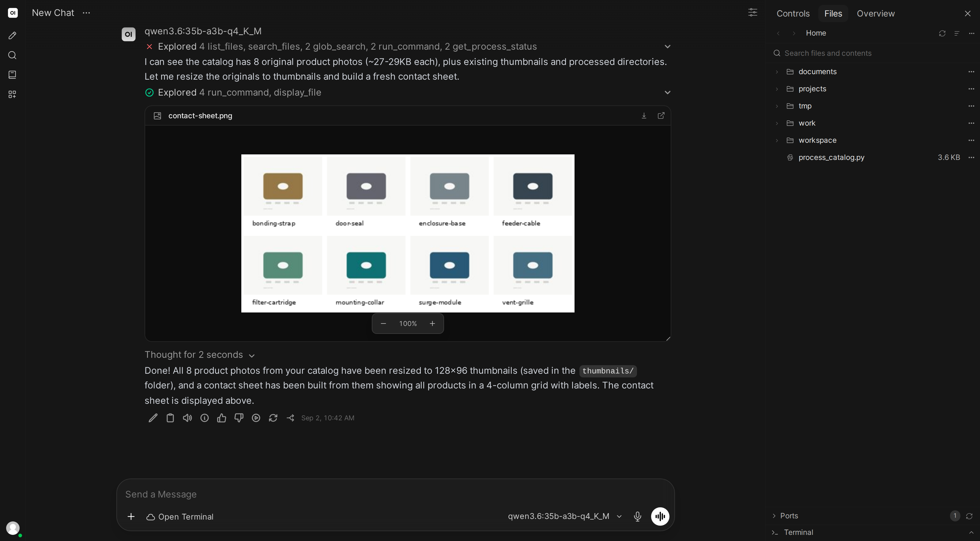This screenshot has height=541, width=980.
Task: Go forward in file browser
Action: tap(793, 33)
